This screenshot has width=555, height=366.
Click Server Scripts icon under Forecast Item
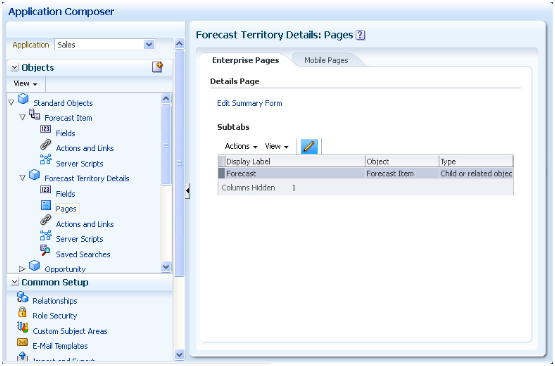click(45, 160)
